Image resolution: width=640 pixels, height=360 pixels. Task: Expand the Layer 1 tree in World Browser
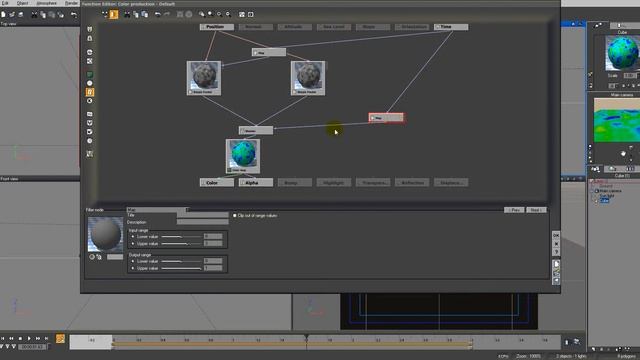click(x=591, y=181)
